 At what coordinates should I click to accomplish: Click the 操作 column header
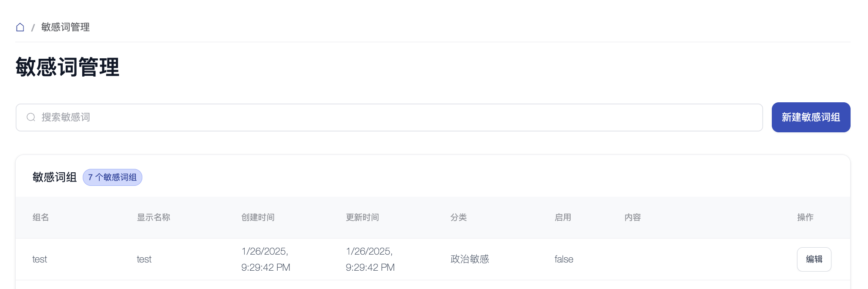tap(805, 218)
